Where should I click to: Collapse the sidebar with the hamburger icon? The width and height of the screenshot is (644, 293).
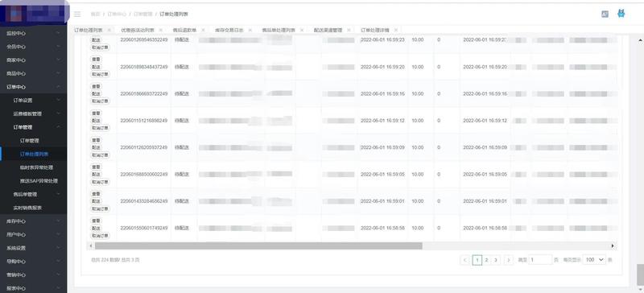point(77,14)
